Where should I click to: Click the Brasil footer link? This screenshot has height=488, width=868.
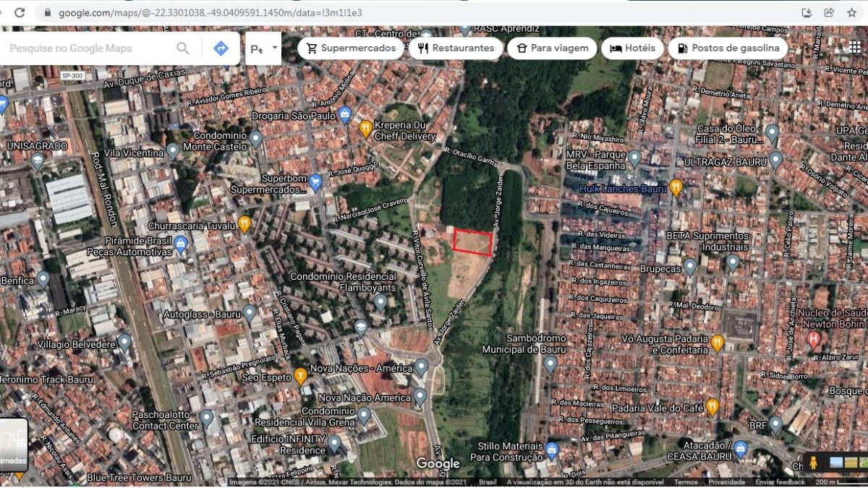[x=488, y=482]
